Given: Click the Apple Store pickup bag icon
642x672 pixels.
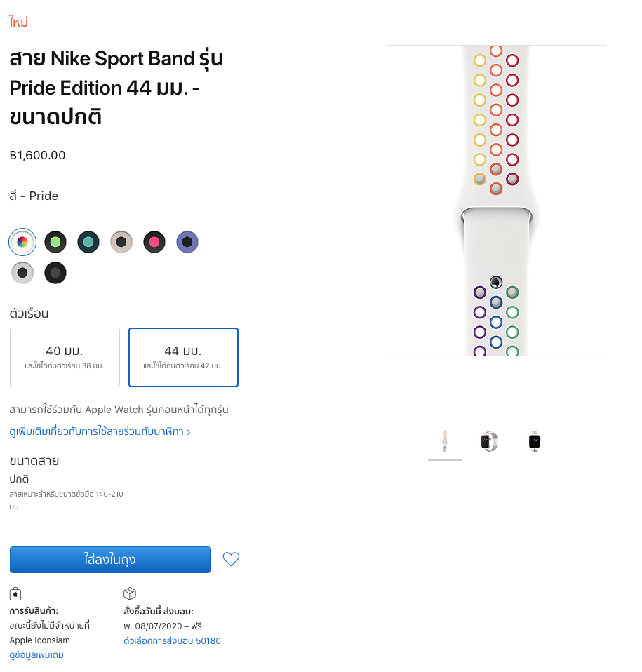Looking at the screenshot, I should (15, 593).
